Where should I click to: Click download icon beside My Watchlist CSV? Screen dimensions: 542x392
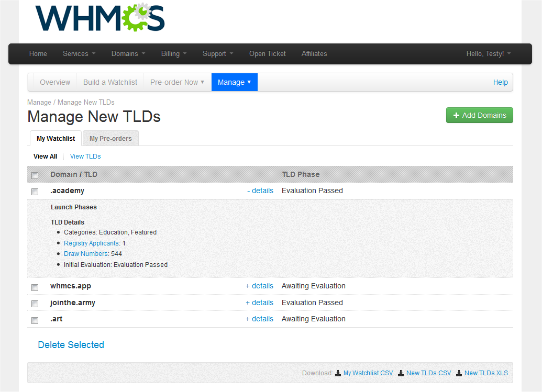(x=338, y=373)
